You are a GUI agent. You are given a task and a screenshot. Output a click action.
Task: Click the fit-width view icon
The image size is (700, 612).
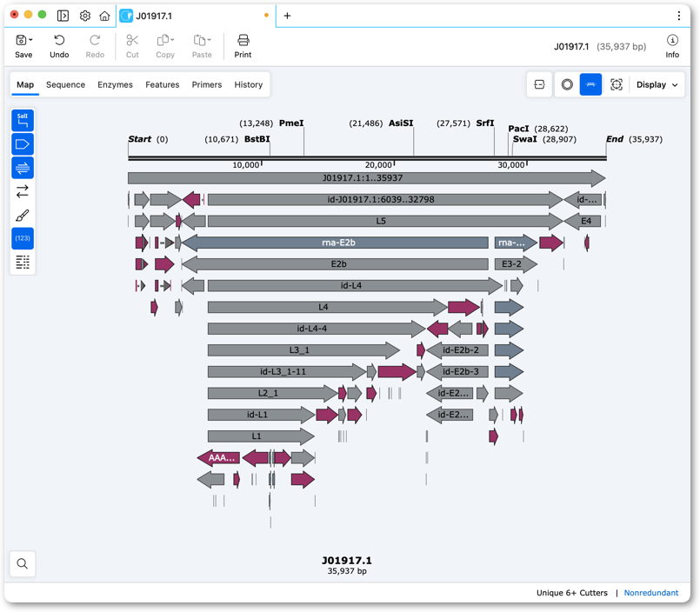point(539,84)
